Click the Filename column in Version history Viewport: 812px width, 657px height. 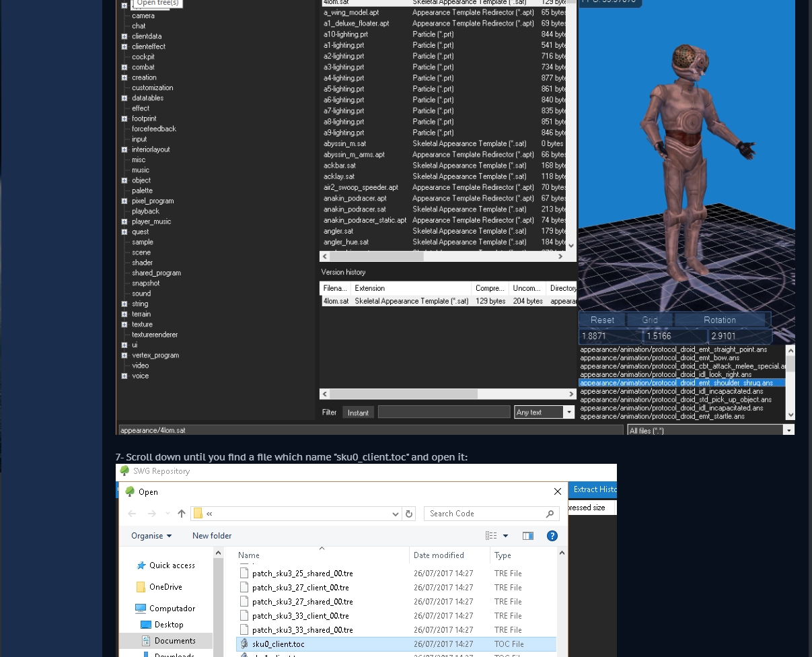point(335,288)
